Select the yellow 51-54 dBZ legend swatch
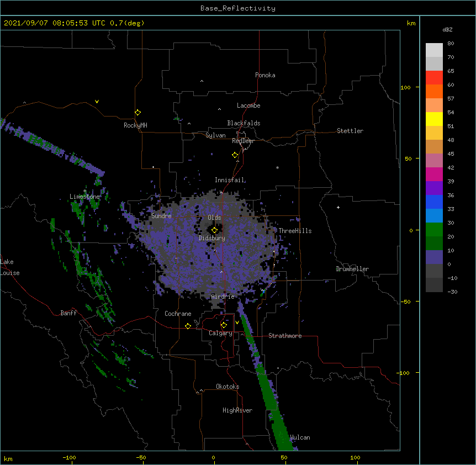The width and height of the screenshot is (476, 465). click(434, 119)
